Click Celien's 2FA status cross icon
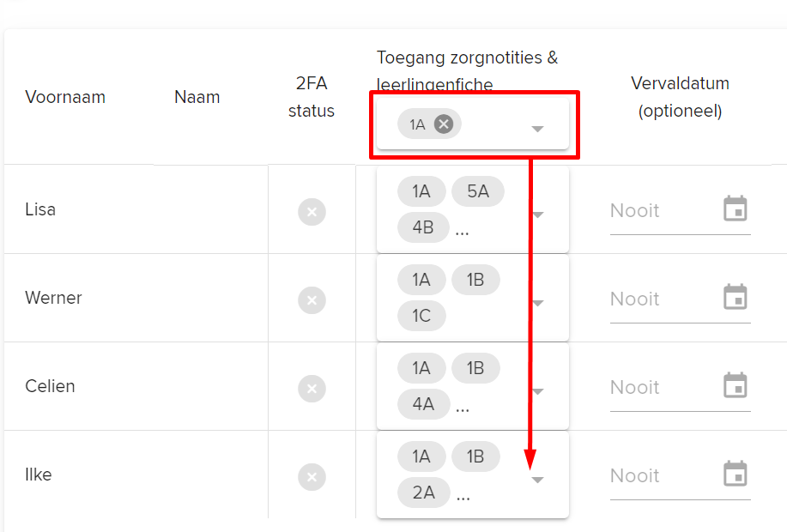 [x=312, y=389]
